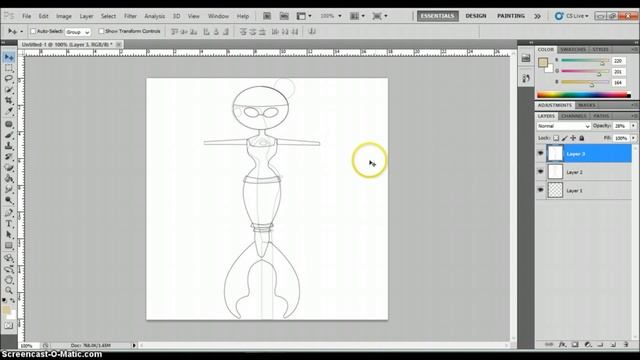640x360 pixels.
Task: Open the Filter menu
Action: [x=130, y=16]
